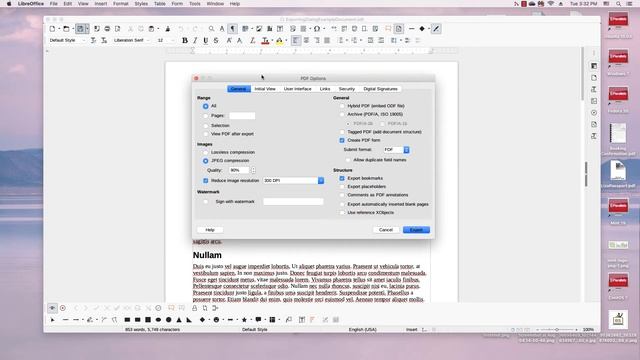Switch to the User Interface tab
The height and width of the screenshot is (360, 640).
point(298,89)
